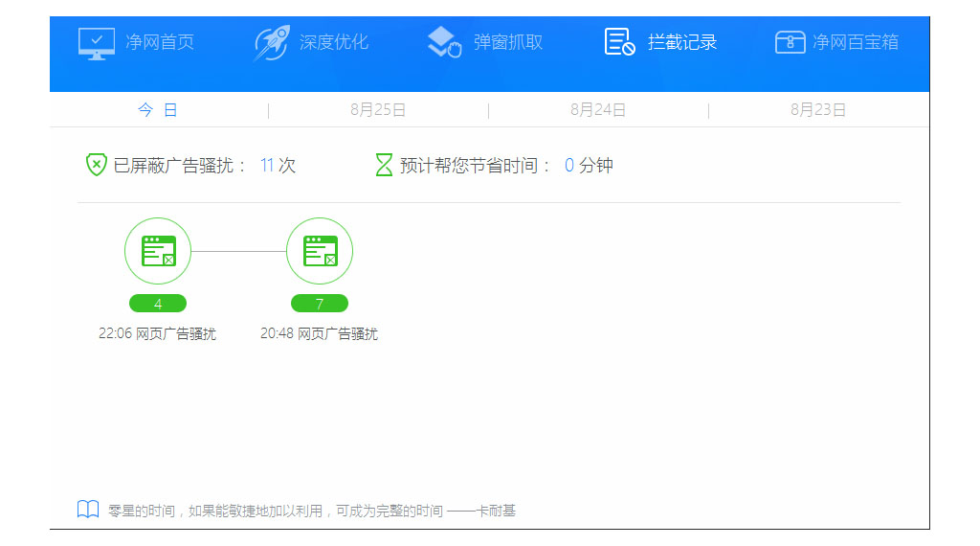Screen dimensions: 980x546
Task: Click the blocked count 11 次
Action: [x=278, y=166]
